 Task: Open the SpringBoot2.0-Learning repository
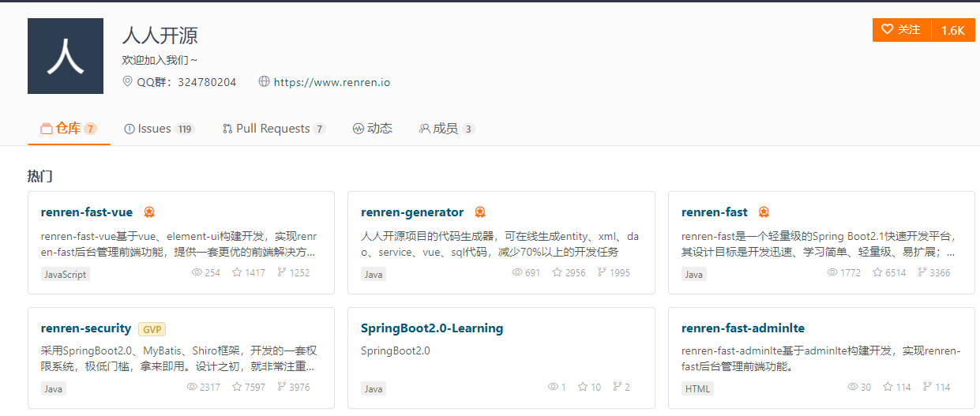click(x=432, y=328)
